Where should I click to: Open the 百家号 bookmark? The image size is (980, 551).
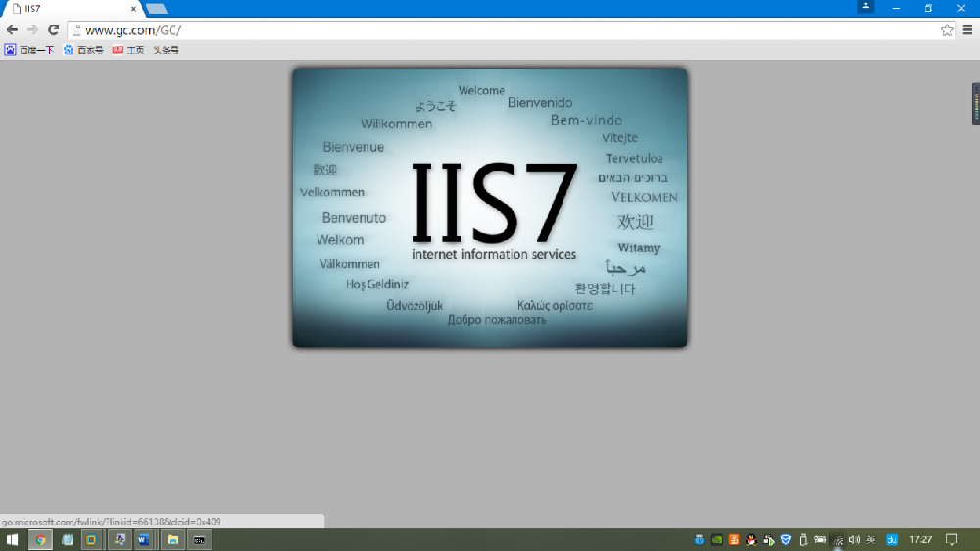(x=82, y=50)
